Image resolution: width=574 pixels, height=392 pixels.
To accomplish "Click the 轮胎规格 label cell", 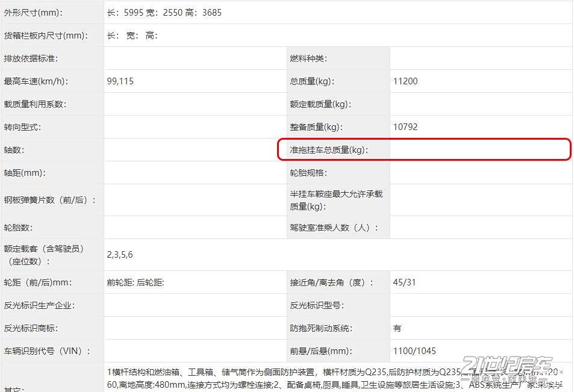I will 308,173.
